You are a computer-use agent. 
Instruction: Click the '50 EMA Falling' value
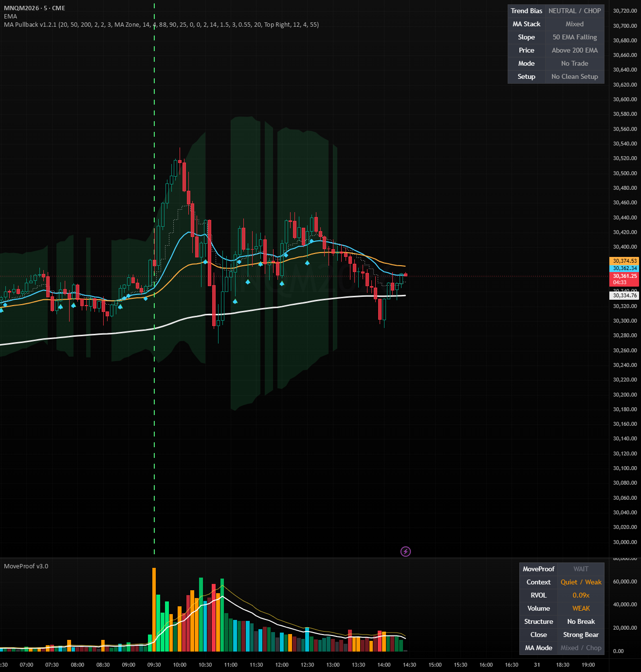575,37
